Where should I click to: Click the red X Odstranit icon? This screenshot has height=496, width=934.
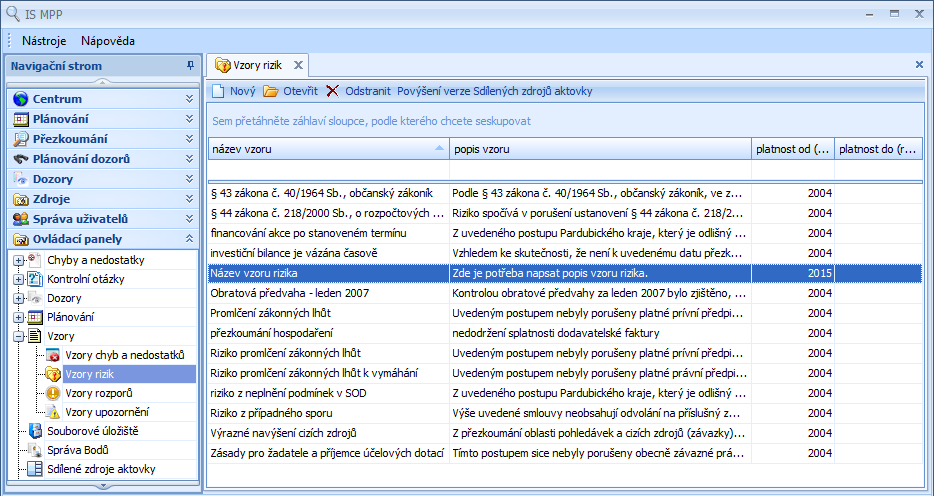(x=332, y=91)
